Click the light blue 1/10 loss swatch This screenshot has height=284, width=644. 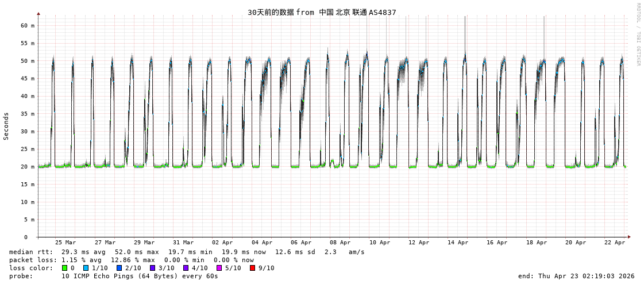[86, 268]
